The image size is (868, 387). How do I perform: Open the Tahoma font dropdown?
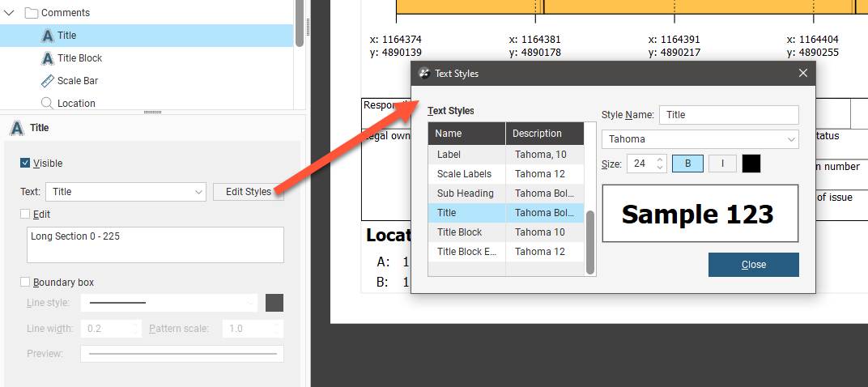700,139
